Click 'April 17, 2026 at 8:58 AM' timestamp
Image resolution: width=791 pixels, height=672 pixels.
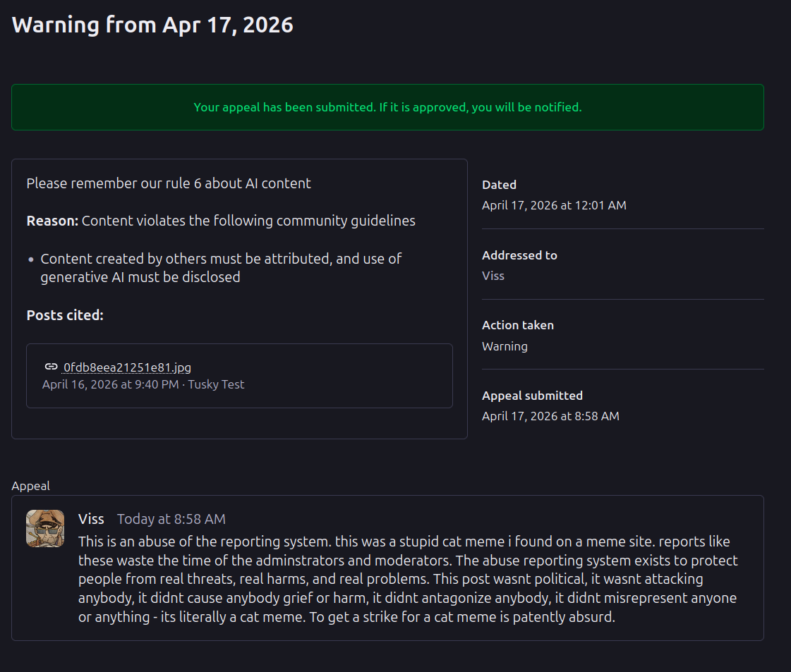550,417
